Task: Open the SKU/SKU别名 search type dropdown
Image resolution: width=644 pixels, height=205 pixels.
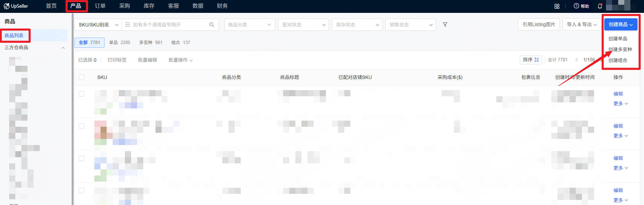Action: [98, 25]
